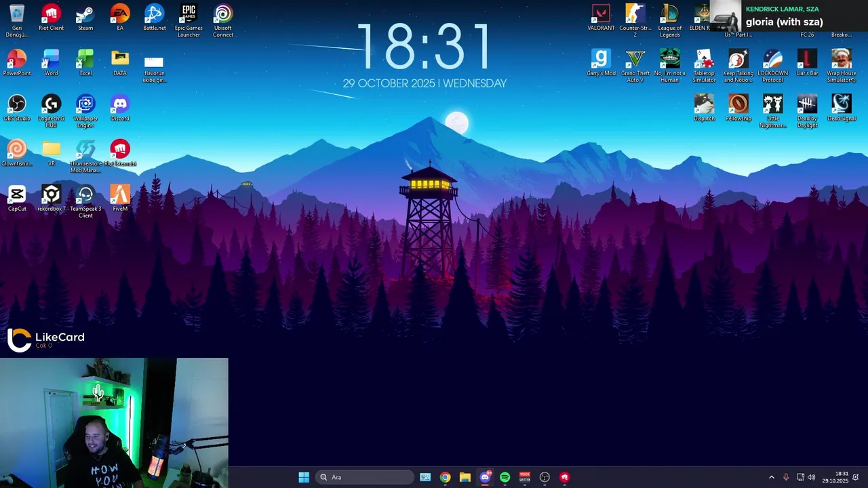
Task: Select the Fellowship desktop icon
Action: 738,108
